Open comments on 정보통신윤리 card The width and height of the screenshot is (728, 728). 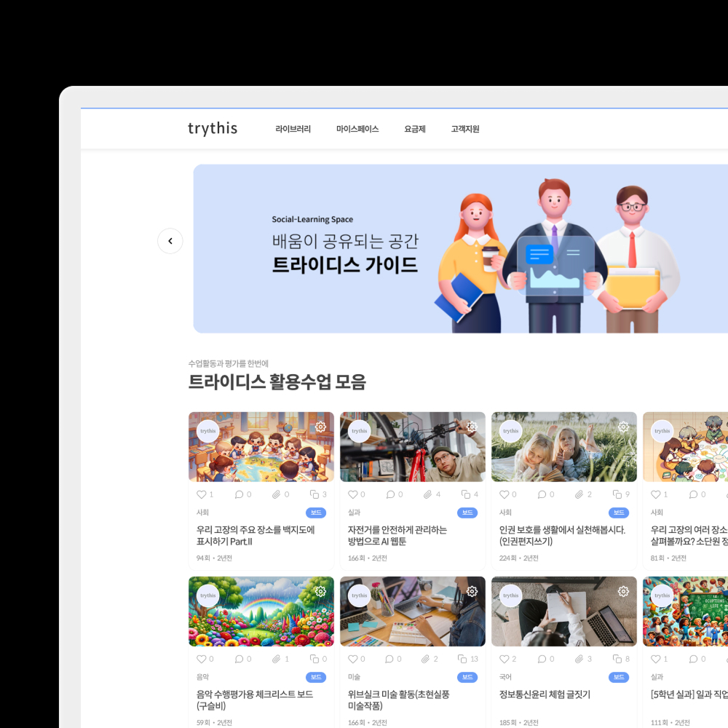[x=542, y=659]
